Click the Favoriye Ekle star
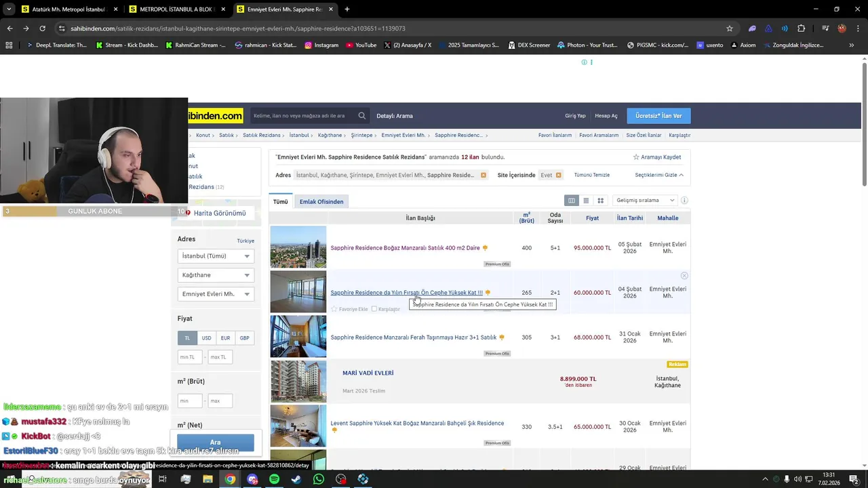The width and height of the screenshot is (868, 488). pyautogui.click(x=334, y=309)
